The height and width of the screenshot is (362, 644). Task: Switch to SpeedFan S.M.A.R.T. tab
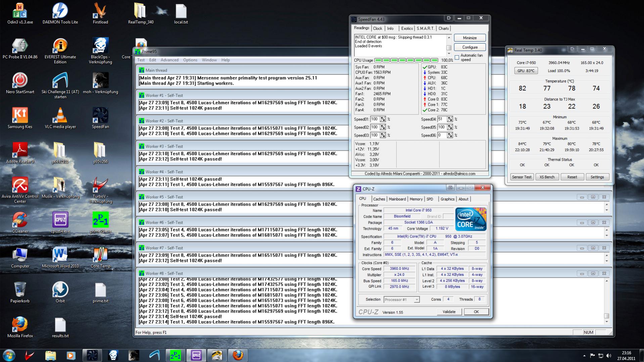[x=425, y=29]
